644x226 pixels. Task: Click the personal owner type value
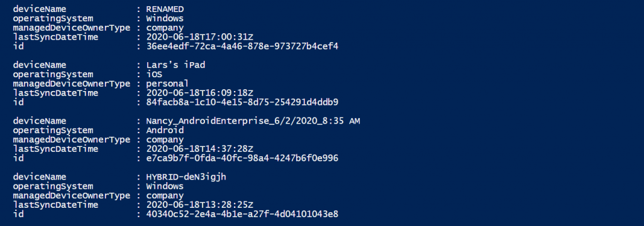point(167,83)
